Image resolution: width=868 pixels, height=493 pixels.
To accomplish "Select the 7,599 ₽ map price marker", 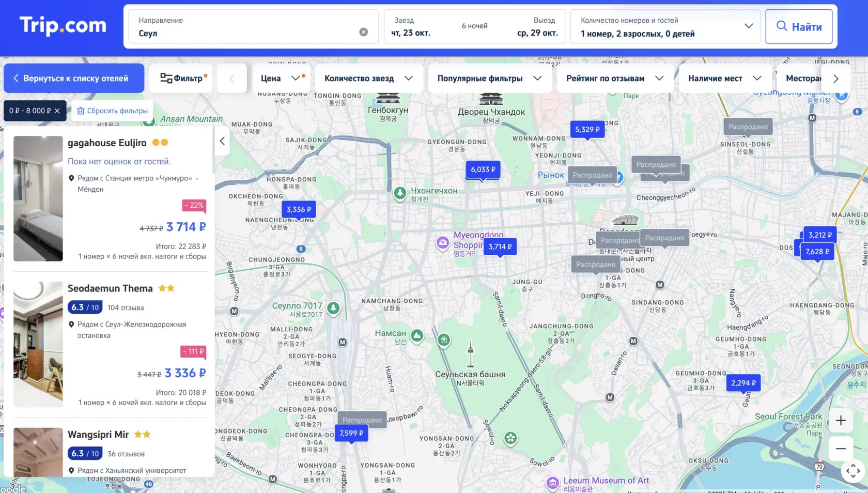I will [x=351, y=433].
